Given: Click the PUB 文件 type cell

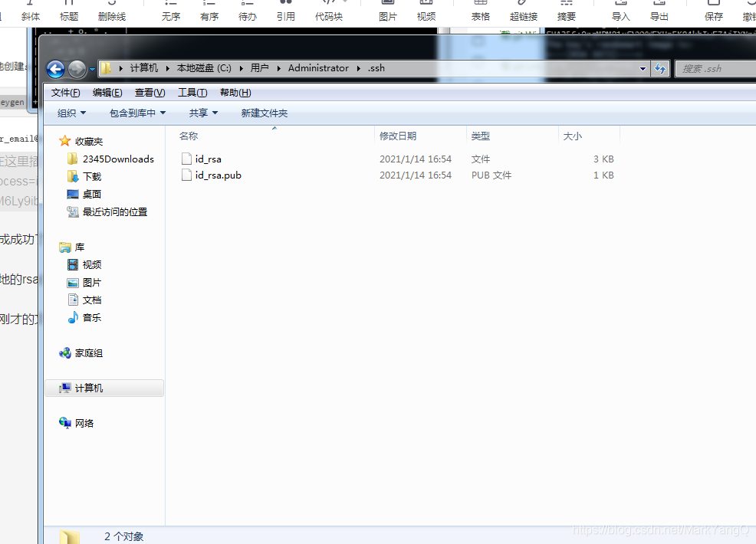Looking at the screenshot, I should click(x=491, y=175).
